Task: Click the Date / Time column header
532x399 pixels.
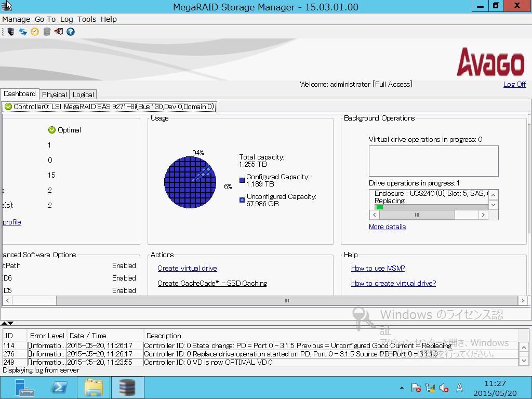Action: [105, 336]
